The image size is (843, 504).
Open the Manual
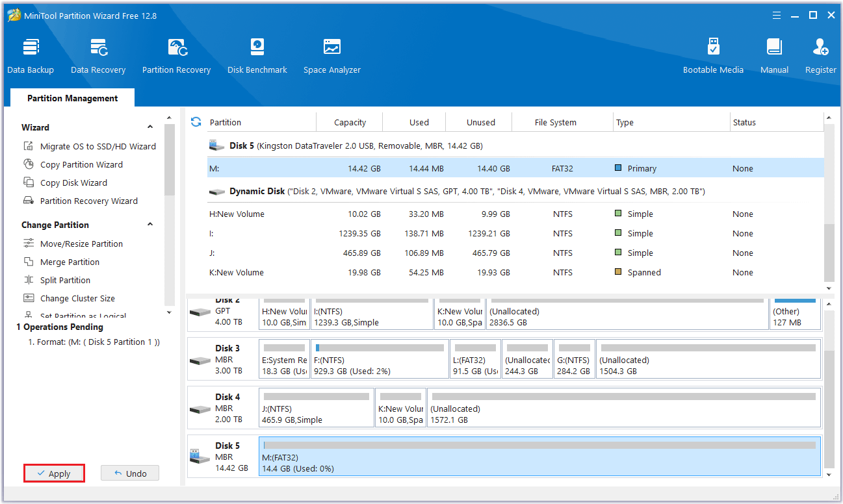(774, 57)
